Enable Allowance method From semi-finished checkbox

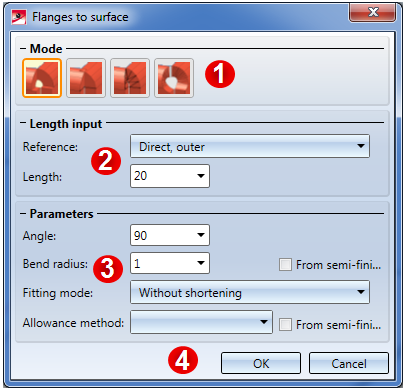pos(285,324)
